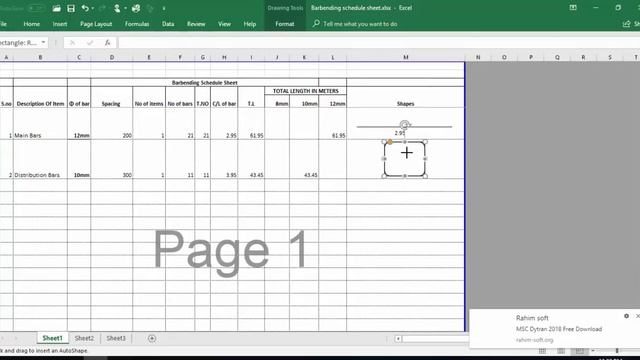640x360 pixels.
Task: Open notification settings gear icon
Action: (626, 316)
